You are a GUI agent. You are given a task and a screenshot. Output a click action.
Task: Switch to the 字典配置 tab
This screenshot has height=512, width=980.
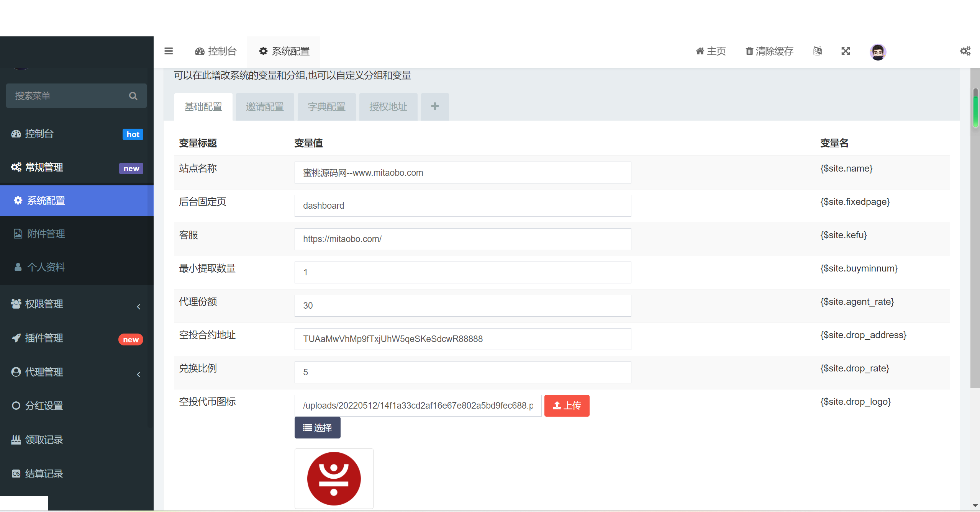pyautogui.click(x=327, y=106)
